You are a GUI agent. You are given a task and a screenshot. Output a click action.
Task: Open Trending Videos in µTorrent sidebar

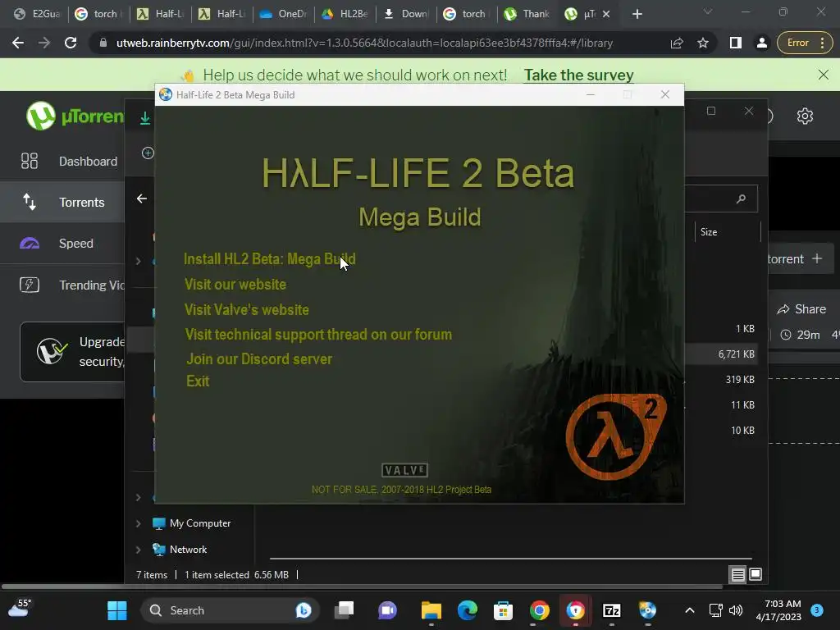tap(62, 285)
